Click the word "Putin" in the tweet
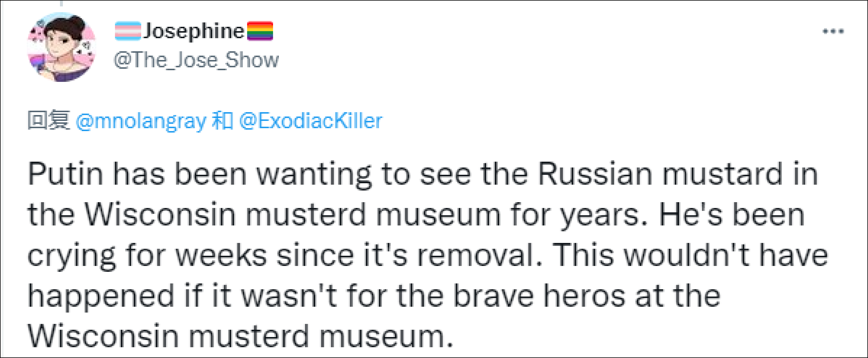Viewport: 868px width, 358px height. 65,174
